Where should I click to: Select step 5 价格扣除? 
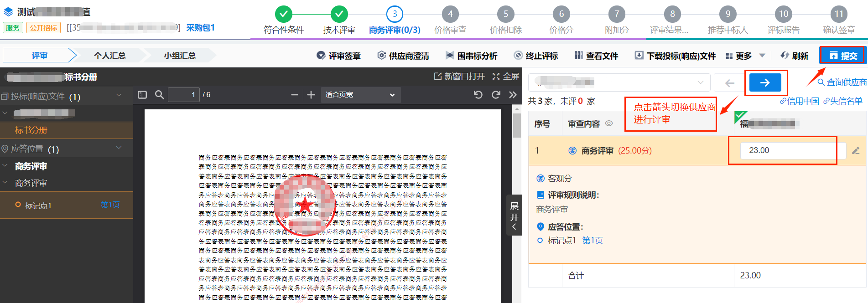(x=506, y=21)
